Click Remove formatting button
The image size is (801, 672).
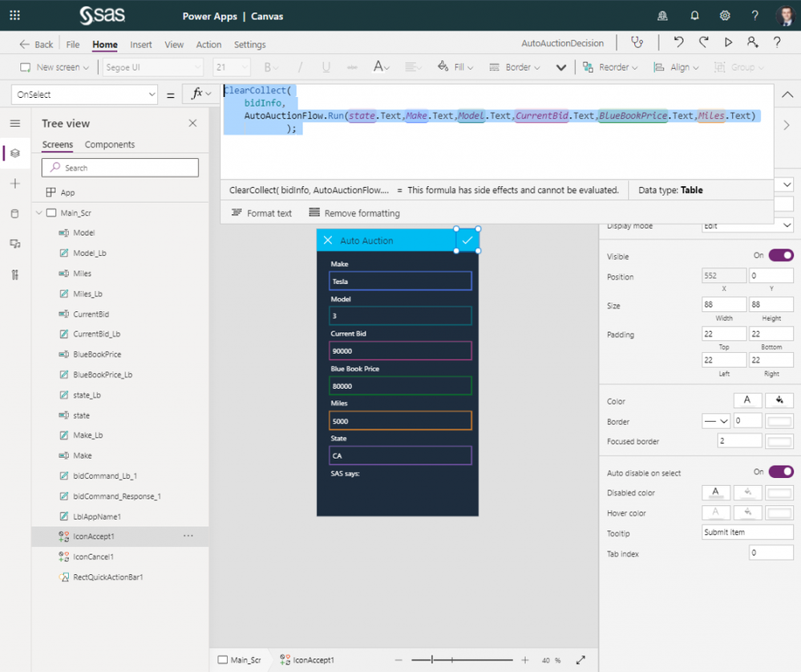click(354, 213)
